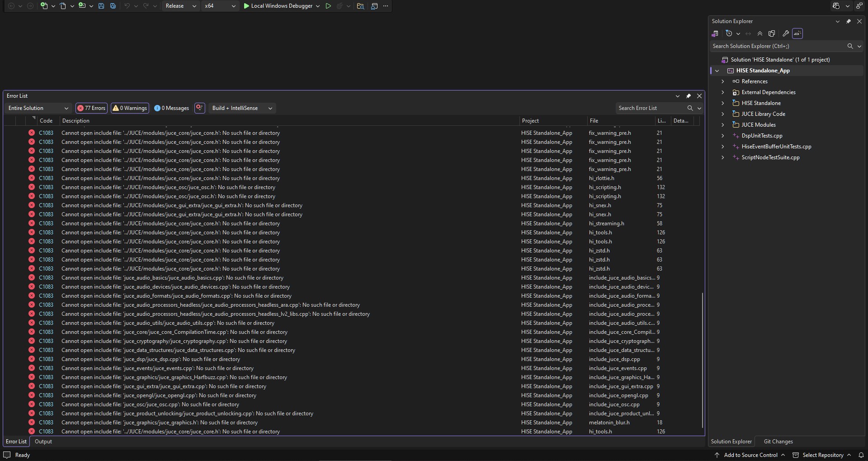Viewport: 868px width, 461px height.
Task: Open Properties wrench icon in Solution Explorer
Action: coord(786,33)
